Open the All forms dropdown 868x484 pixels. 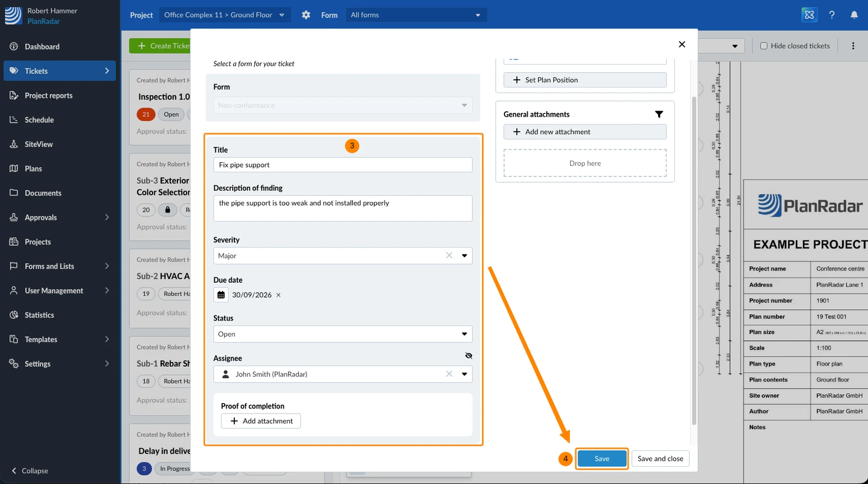pyautogui.click(x=416, y=15)
